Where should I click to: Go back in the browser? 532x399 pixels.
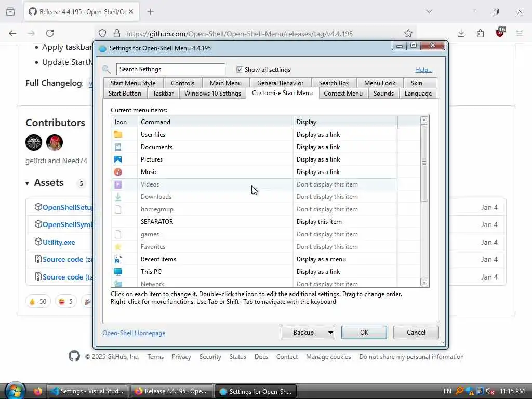click(12, 33)
